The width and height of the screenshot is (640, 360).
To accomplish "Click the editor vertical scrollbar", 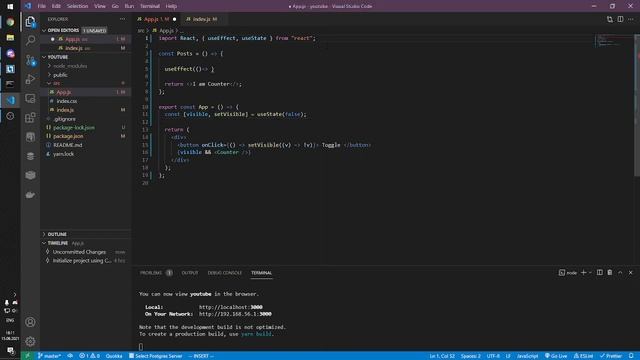I will click(x=637, y=105).
